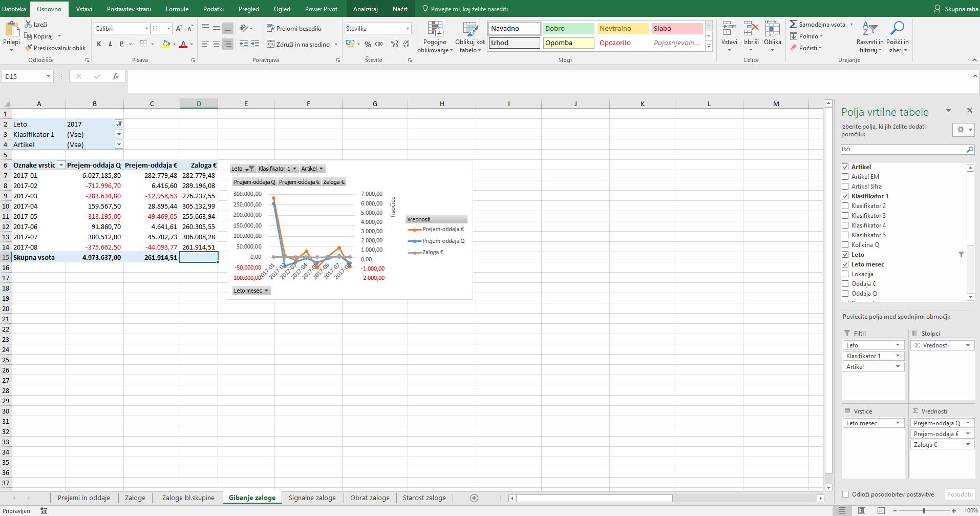Open the Pogojno oblikovanje (conditional formatting) icon
Screen dimensions: 980x516
tap(435, 29)
